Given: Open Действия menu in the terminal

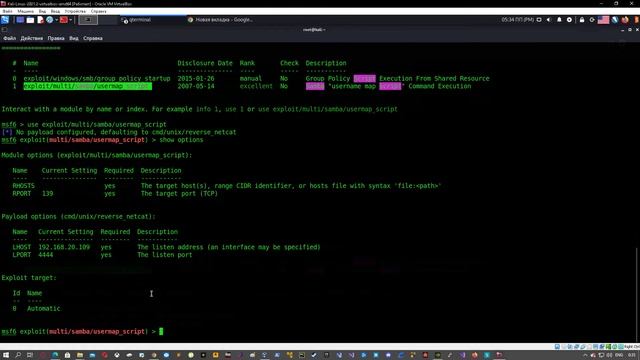Looking at the screenshot, I should [x=31, y=38].
